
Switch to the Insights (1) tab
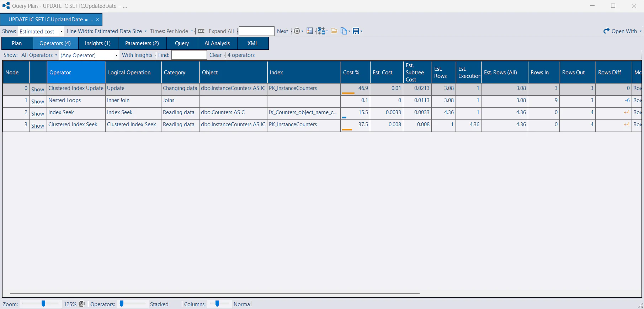(x=98, y=43)
